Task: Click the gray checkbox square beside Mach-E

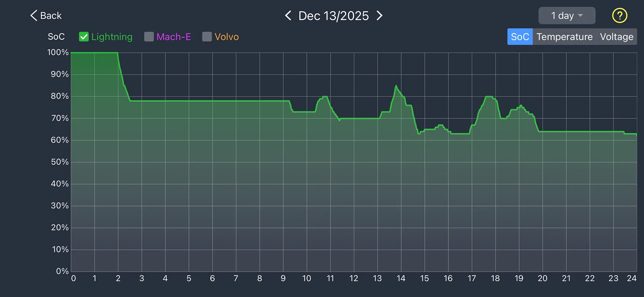Action: pyautogui.click(x=148, y=37)
